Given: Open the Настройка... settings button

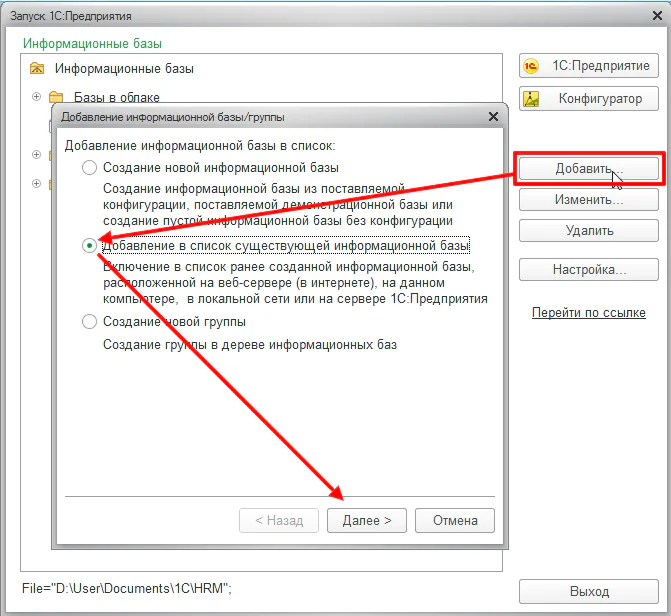Looking at the screenshot, I should [588, 270].
